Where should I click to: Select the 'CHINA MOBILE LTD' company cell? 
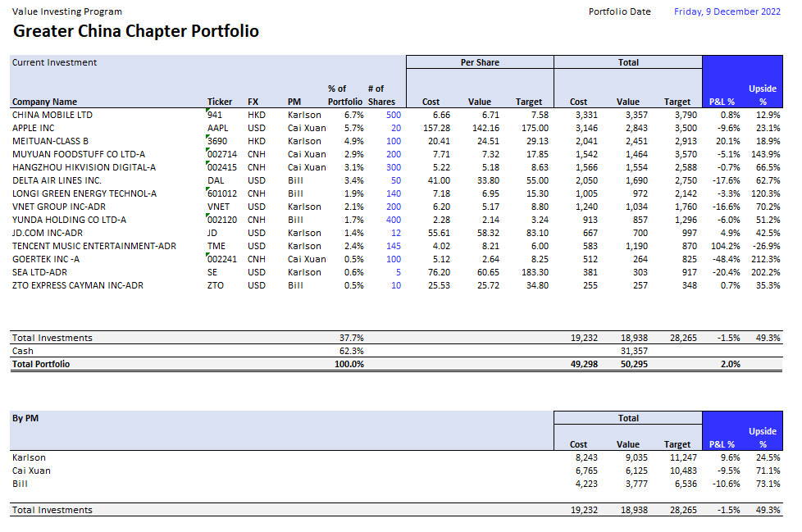click(x=52, y=115)
